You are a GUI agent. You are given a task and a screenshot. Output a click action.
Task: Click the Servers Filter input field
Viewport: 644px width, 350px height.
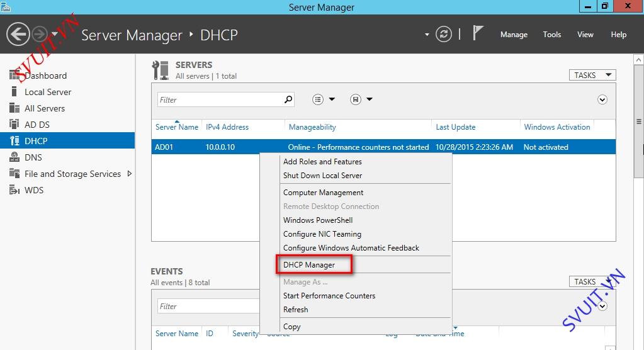[220, 99]
